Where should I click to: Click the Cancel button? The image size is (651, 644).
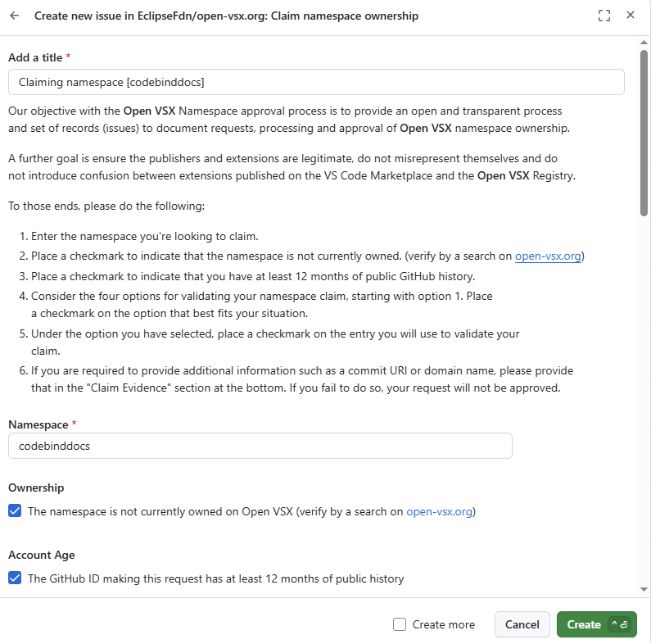point(522,624)
